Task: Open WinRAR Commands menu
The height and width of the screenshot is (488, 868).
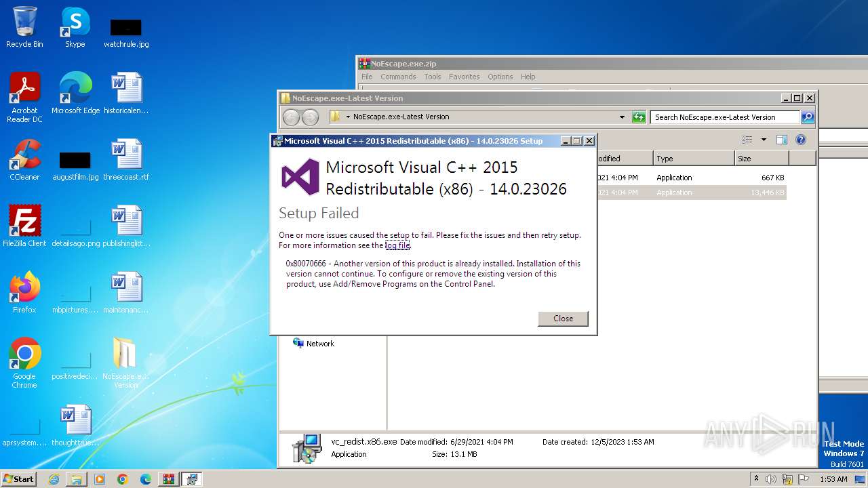Action: (x=398, y=77)
